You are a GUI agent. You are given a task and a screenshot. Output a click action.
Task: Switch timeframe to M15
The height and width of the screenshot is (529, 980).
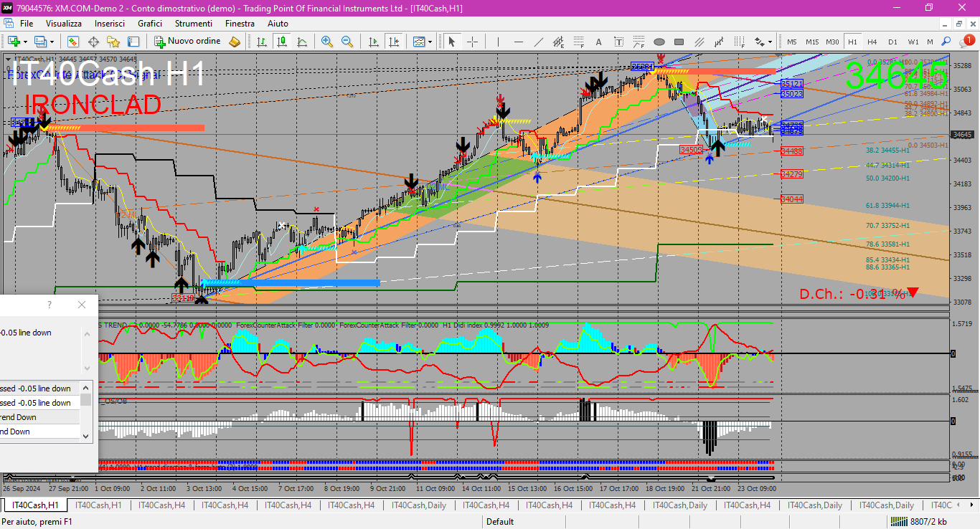pos(812,42)
